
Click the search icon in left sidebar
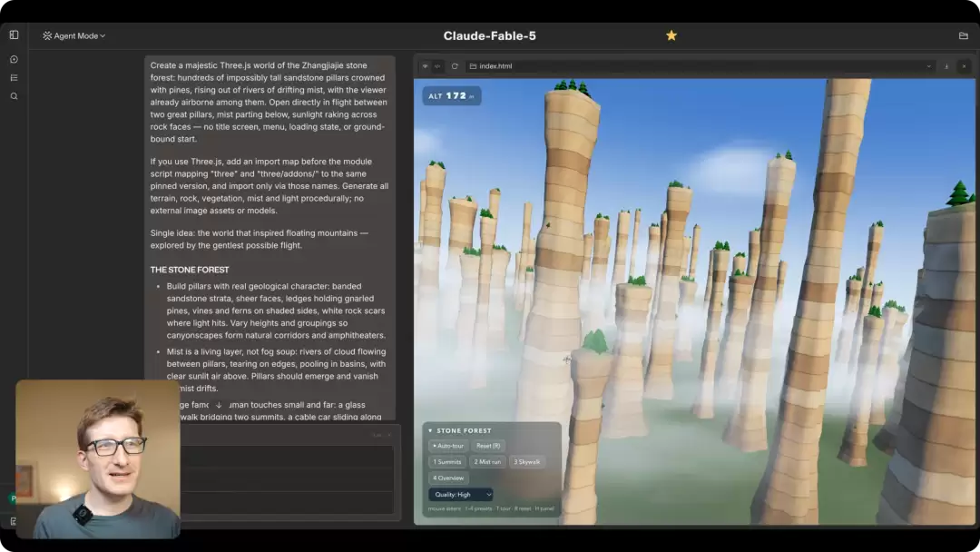14,96
